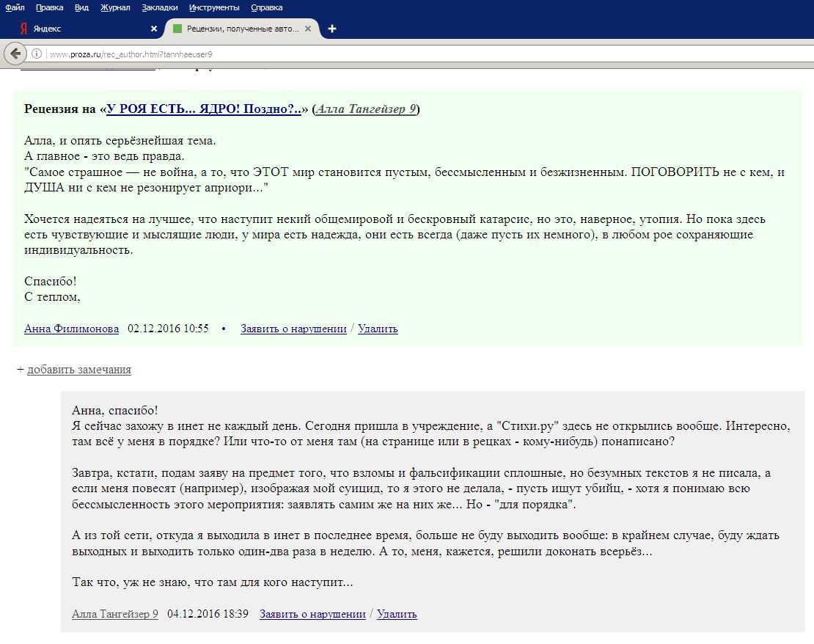Viewport: 814px width, 644px height.
Task: Open the Справка menu
Action: pyautogui.click(x=267, y=7)
